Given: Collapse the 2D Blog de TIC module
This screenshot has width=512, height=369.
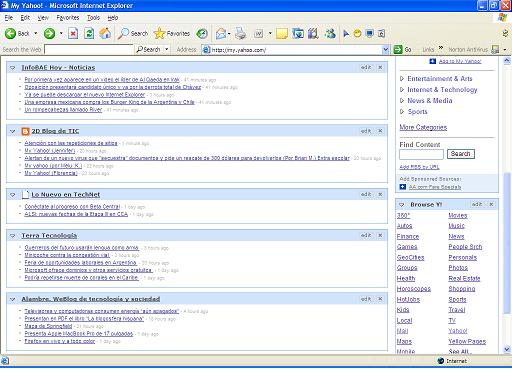Looking at the screenshot, I should [13, 131].
